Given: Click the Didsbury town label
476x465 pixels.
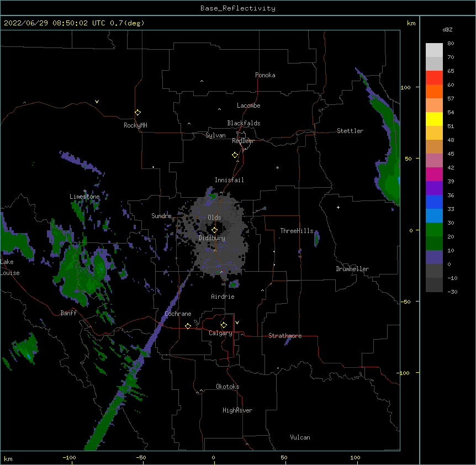Looking at the screenshot, I should click(x=212, y=238).
